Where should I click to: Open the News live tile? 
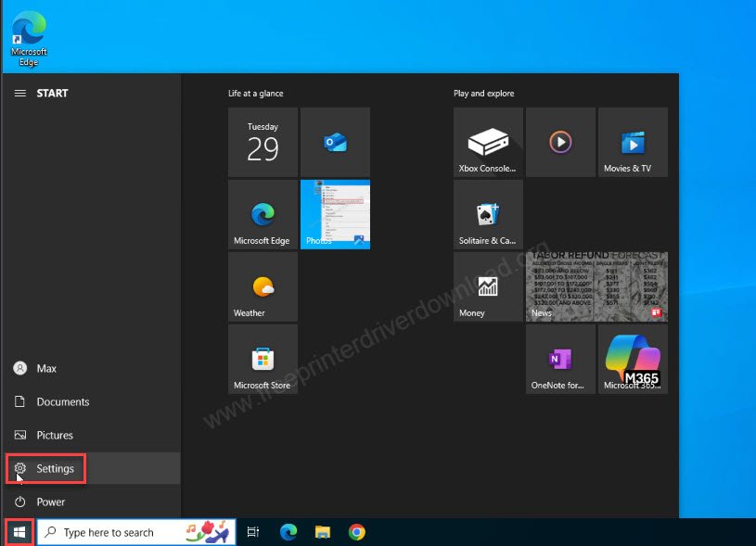(596, 286)
